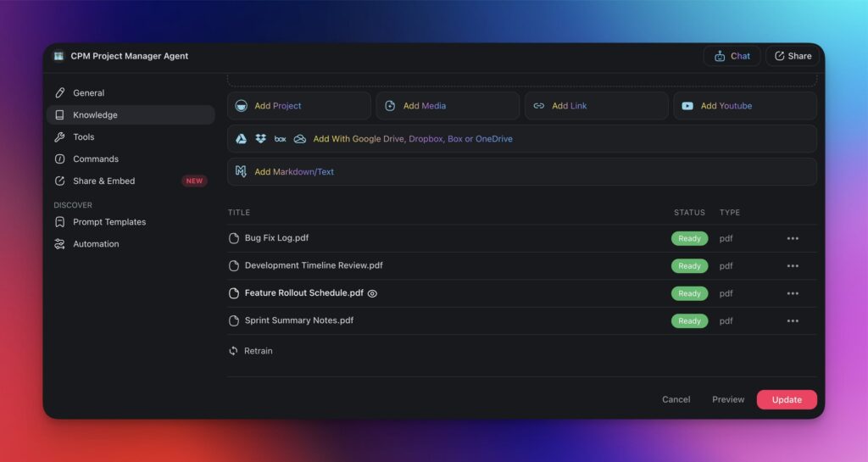Click the Ready status badge for Bug Fix Log
This screenshot has width=868, height=462.
point(689,238)
